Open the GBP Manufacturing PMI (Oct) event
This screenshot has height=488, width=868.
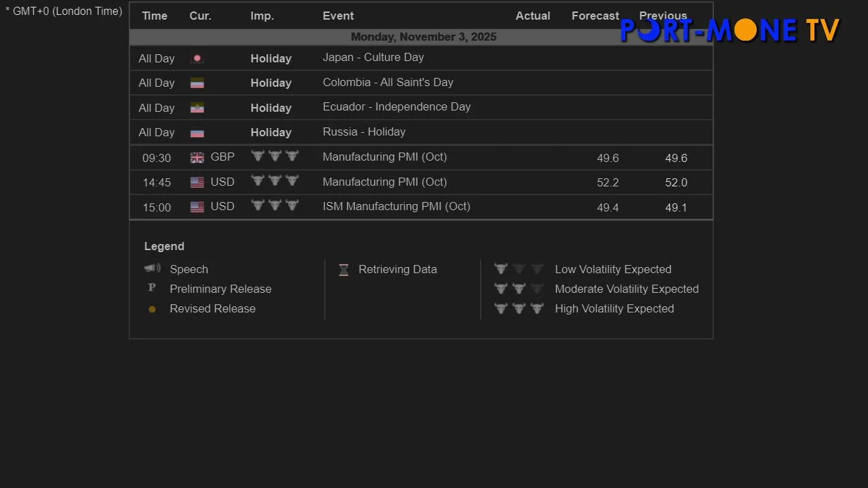(384, 157)
